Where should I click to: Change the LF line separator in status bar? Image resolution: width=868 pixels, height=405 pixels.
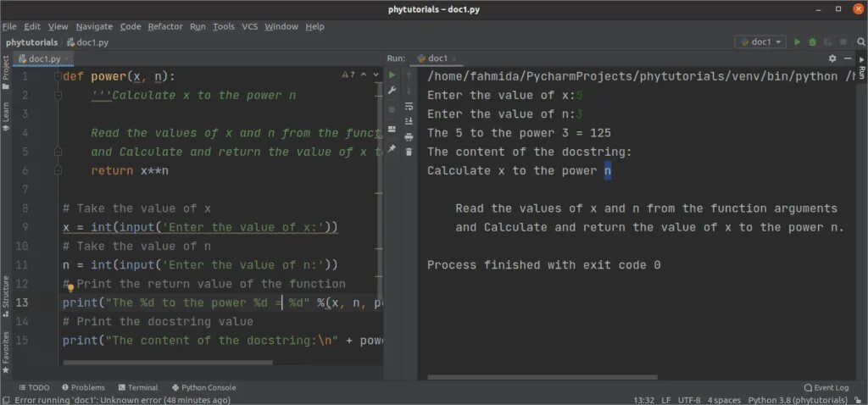[666, 400]
